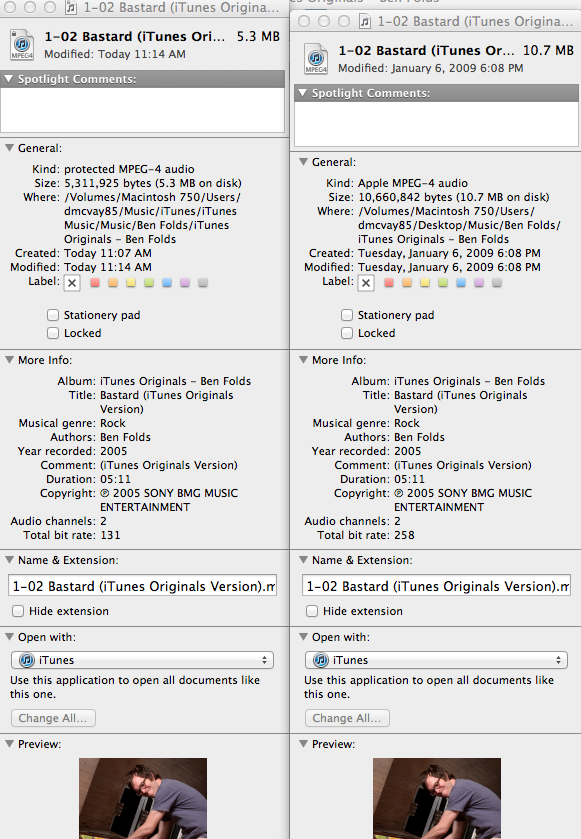
Task: Click '10,660,842 bytes' size value
Action: pos(405,197)
